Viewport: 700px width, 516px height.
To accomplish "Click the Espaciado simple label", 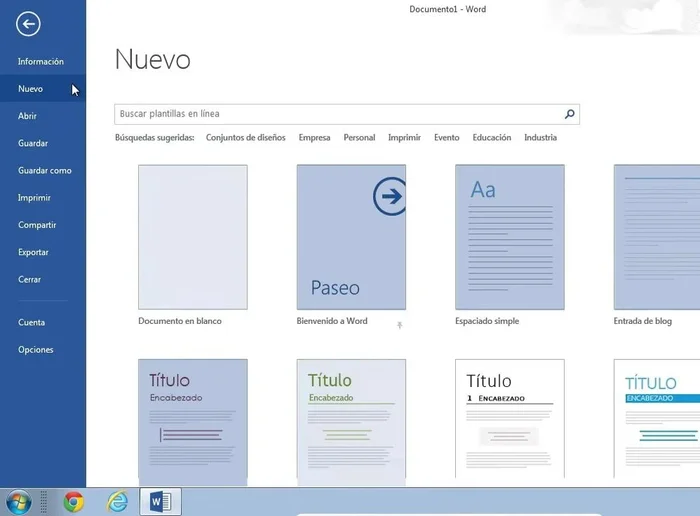I will tap(487, 321).
